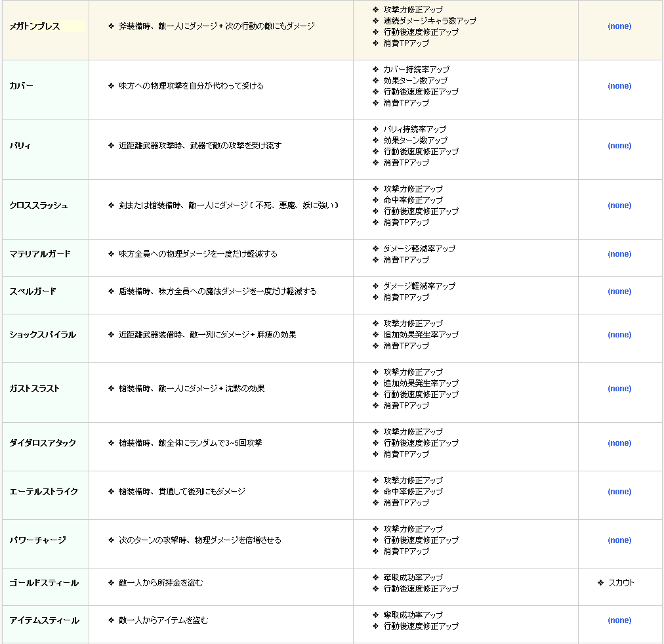664x644 pixels.
Task: Click the (none) link for スペルガード
Action: coord(619,291)
